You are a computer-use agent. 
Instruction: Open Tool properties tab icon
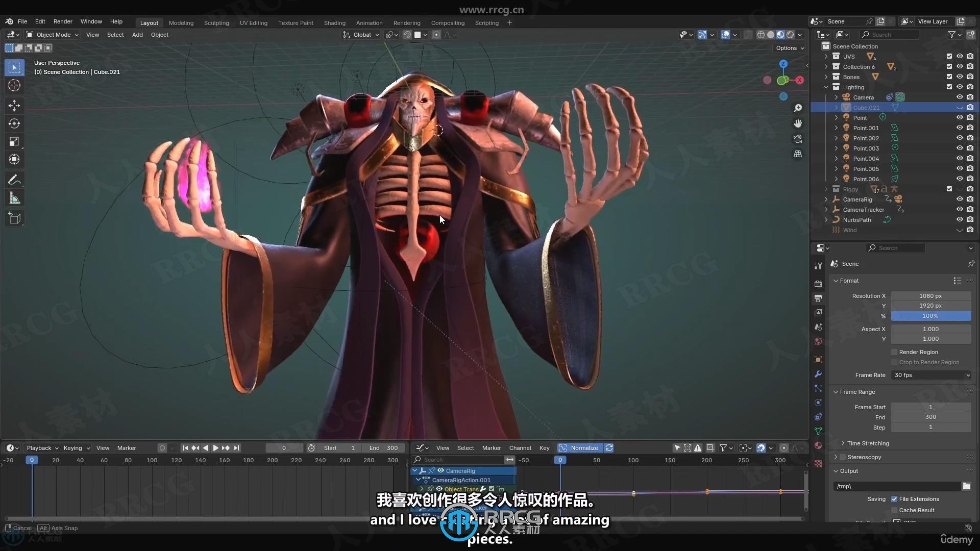pyautogui.click(x=818, y=265)
